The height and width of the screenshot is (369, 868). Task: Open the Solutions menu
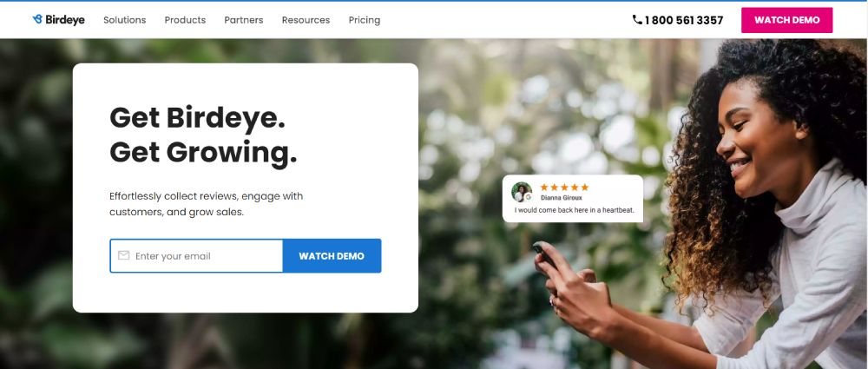tap(124, 20)
